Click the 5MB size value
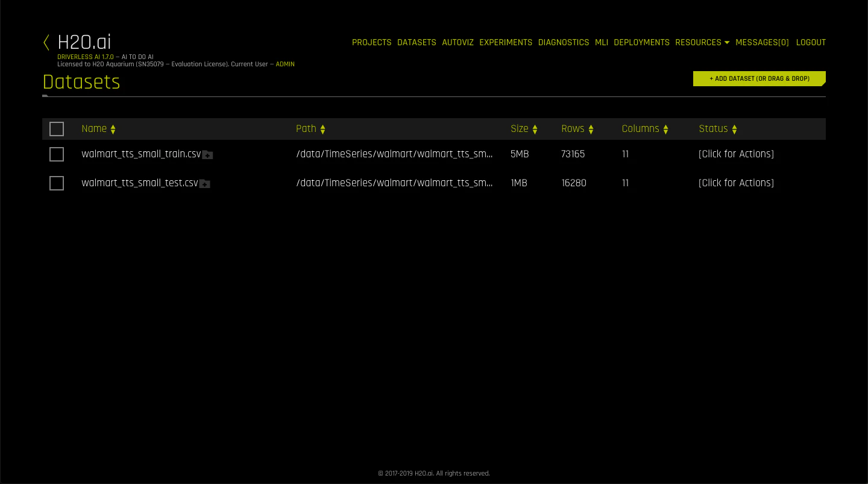 [x=520, y=154]
